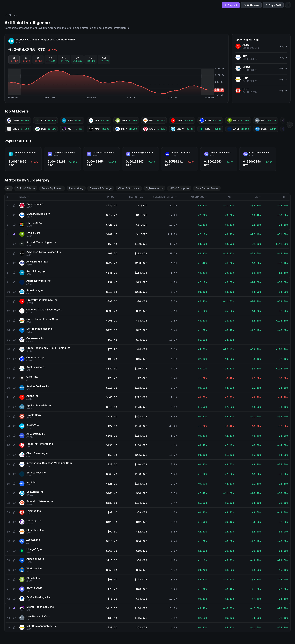Click the AIQ price chart area
The height and width of the screenshot is (644, 295).
111,82
